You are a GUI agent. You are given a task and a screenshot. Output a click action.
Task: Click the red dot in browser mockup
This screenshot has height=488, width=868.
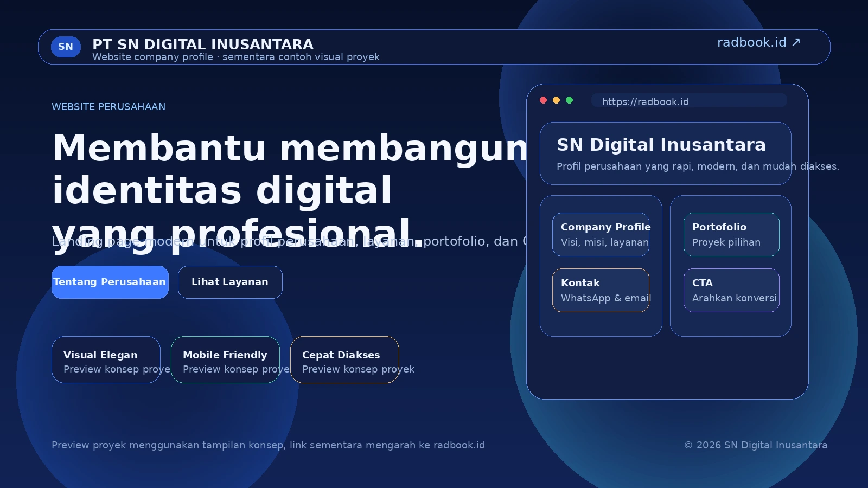point(543,100)
